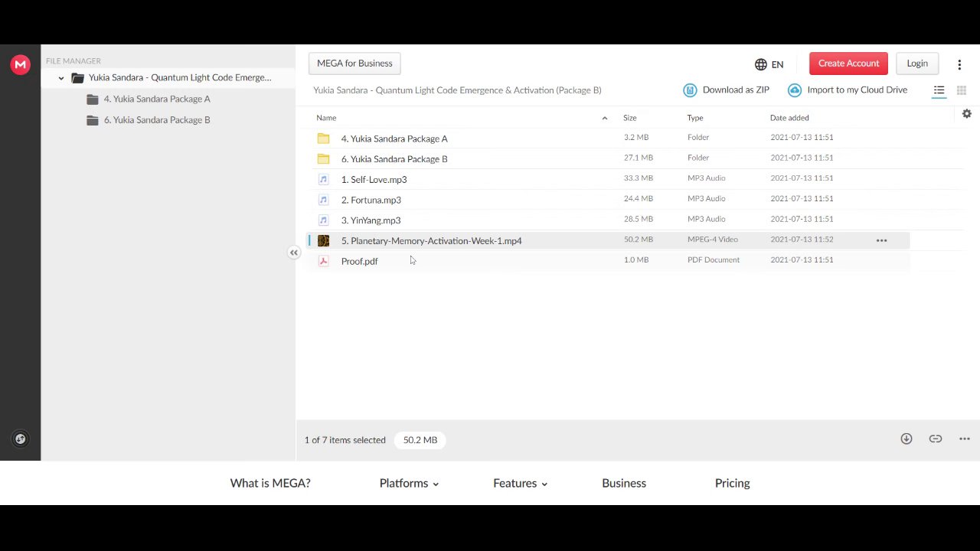Sort files by Size column
Viewport: 980px width, 551px height.
pyautogui.click(x=629, y=118)
